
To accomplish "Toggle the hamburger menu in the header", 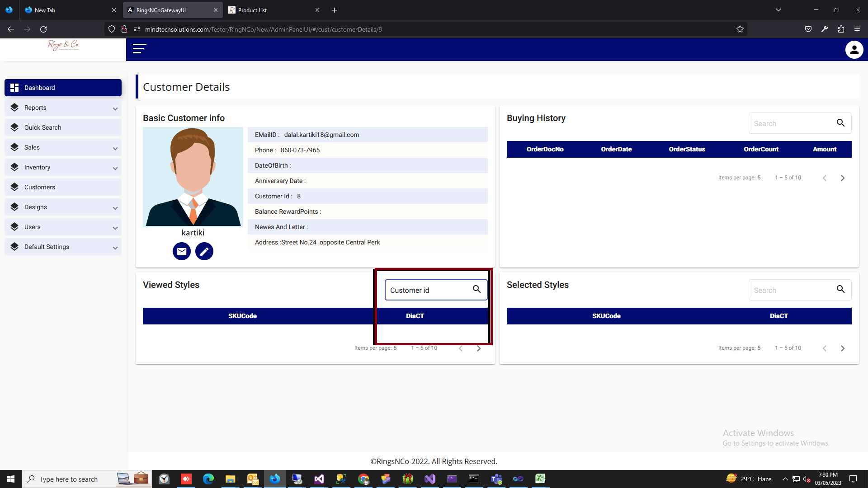I will [139, 49].
